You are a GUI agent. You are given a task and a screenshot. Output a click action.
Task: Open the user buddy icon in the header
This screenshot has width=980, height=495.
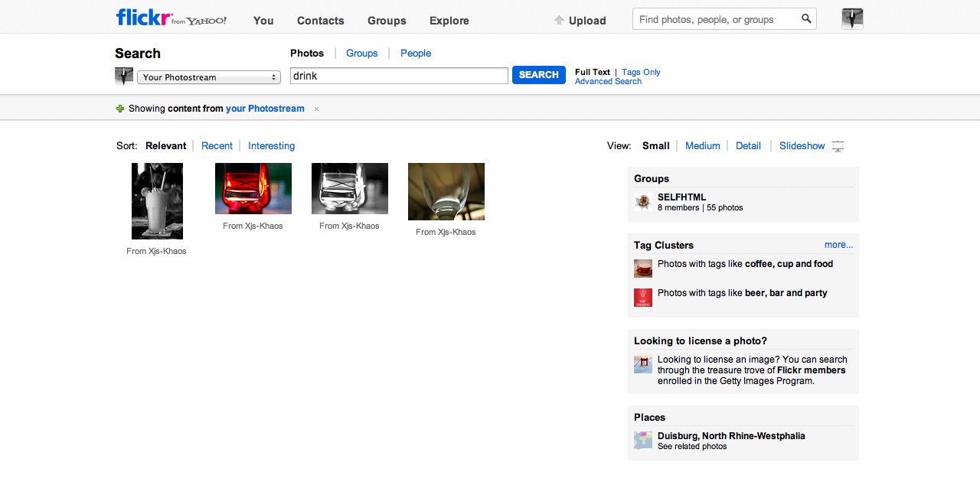(x=852, y=19)
